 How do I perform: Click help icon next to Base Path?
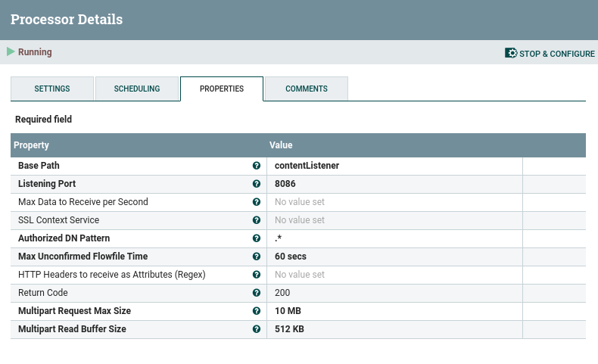(257, 166)
